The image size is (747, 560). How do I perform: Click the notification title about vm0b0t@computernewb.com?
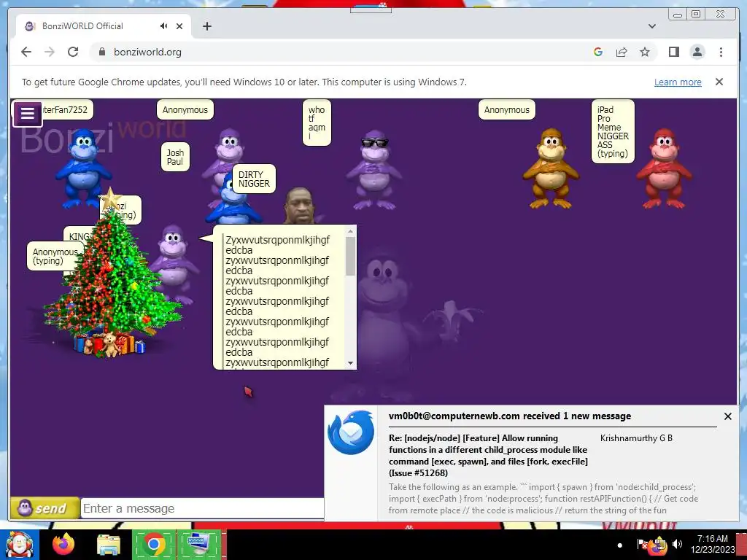click(510, 416)
